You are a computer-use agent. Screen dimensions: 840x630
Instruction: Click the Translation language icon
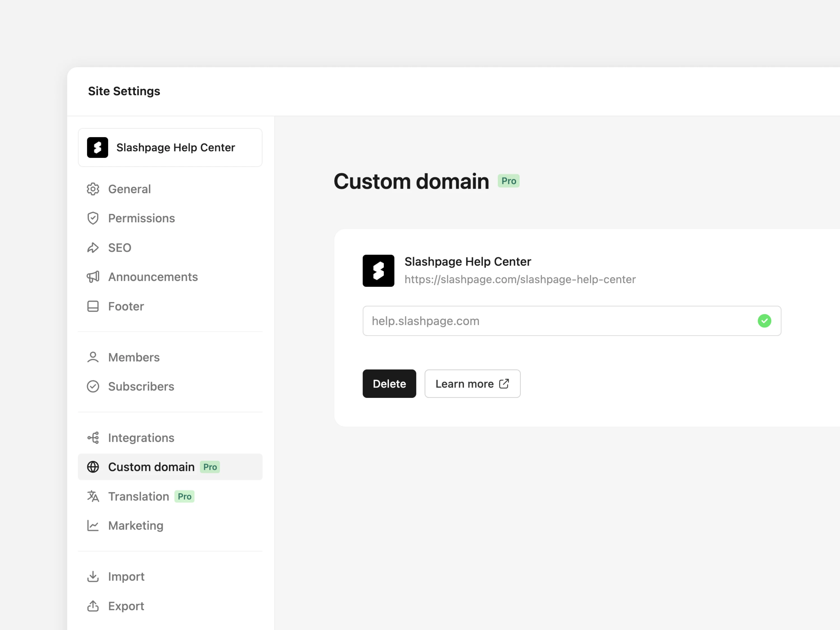[x=93, y=496]
